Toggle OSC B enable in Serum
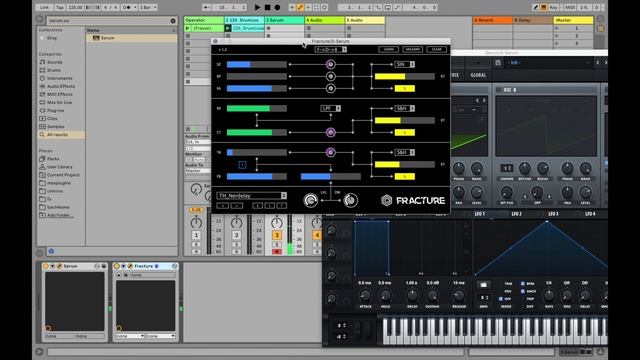The height and width of the screenshot is (360, 640). point(498,89)
